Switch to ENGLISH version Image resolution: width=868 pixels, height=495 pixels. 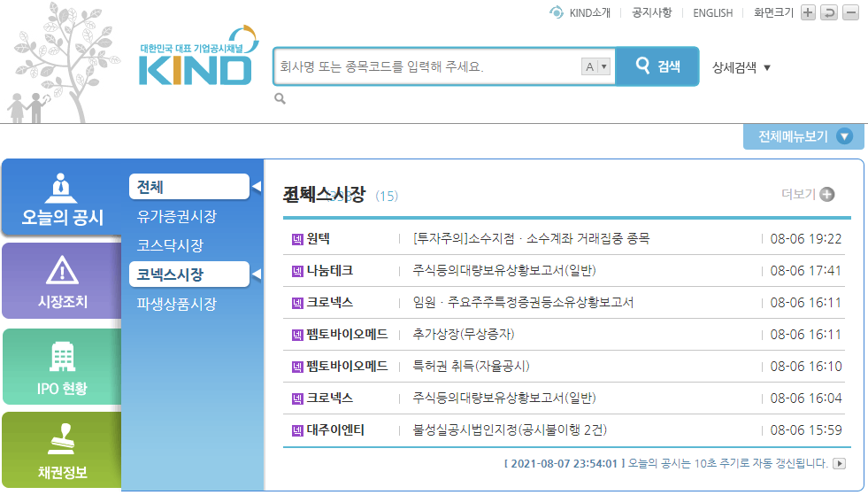pyautogui.click(x=712, y=12)
